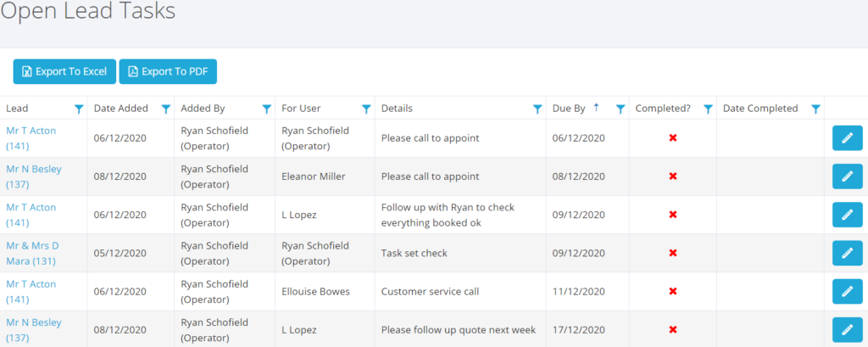Click edit pencil for Eleanor Miller's task
868x347 pixels.
click(x=847, y=176)
